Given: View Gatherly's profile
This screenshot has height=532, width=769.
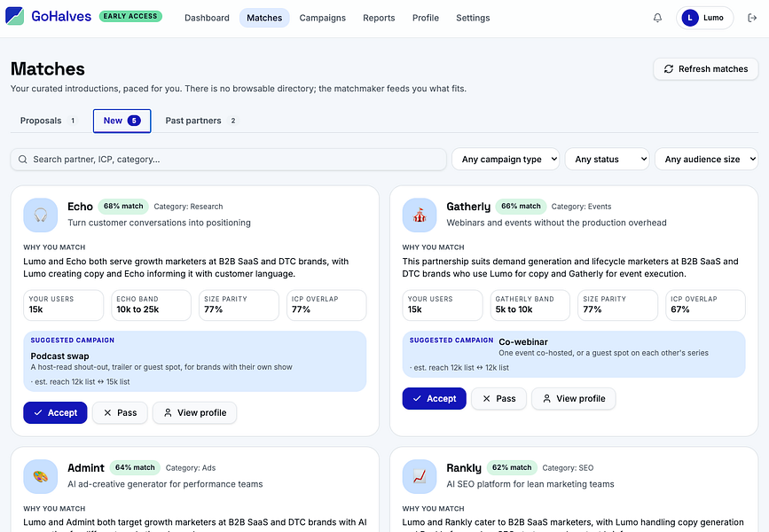Looking at the screenshot, I should click(573, 399).
